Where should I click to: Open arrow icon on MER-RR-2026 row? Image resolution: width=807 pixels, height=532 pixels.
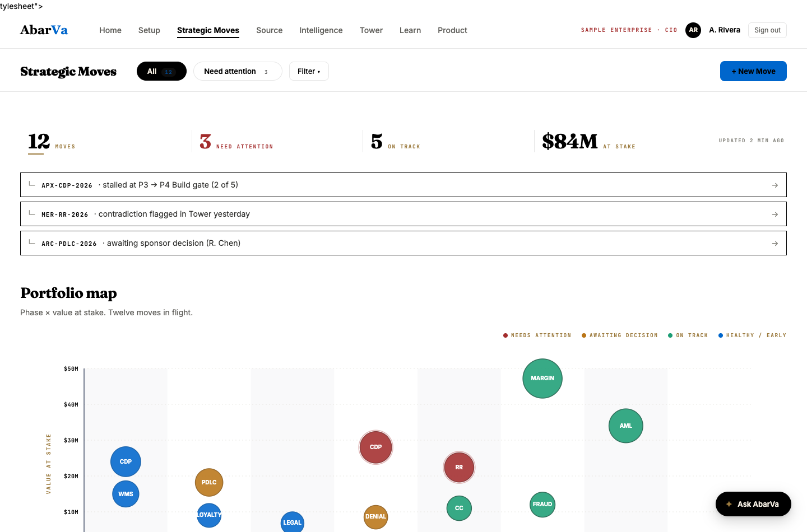tap(774, 214)
